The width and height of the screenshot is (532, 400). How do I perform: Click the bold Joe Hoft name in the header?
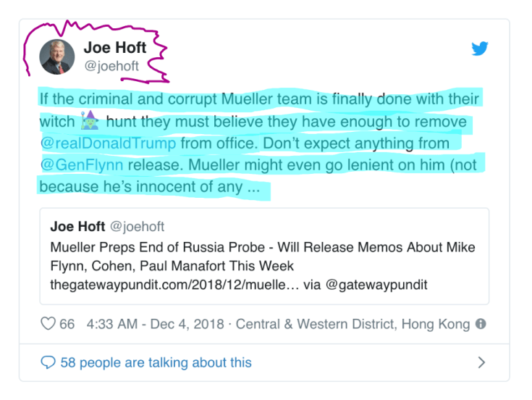pyautogui.click(x=114, y=49)
